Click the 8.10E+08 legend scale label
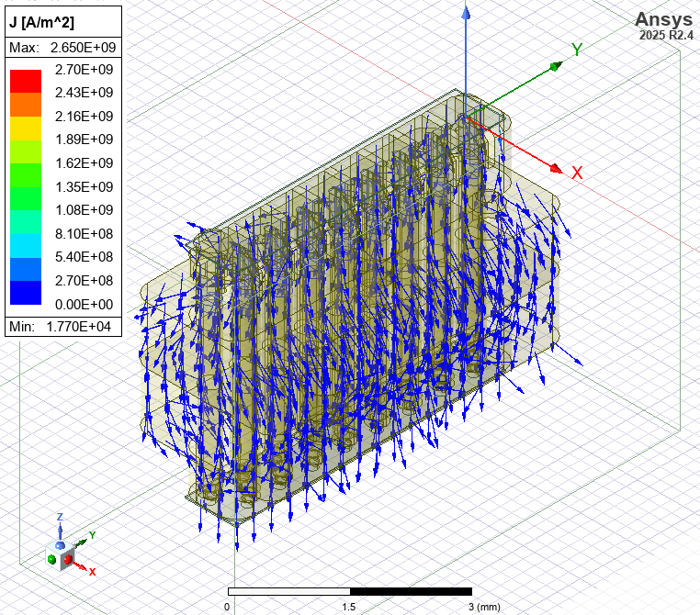Image resolution: width=700 pixels, height=615 pixels. pyautogui.click(x=84, y=234)
